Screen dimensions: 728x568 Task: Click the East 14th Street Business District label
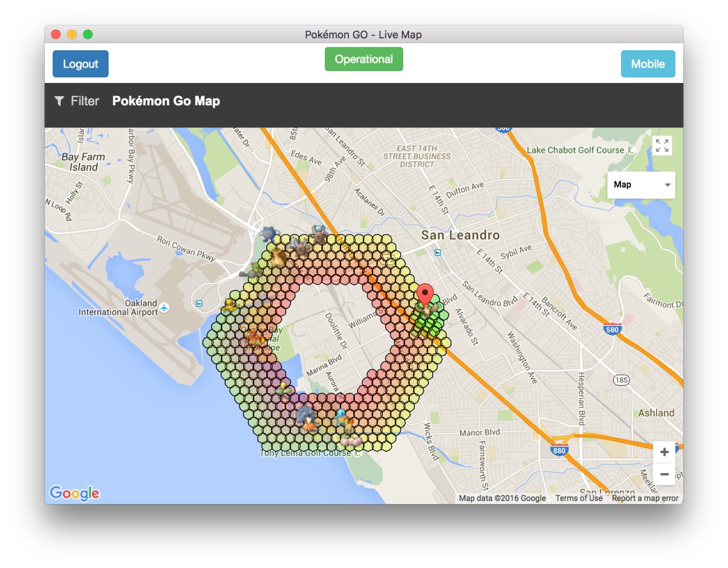[417, 156]
